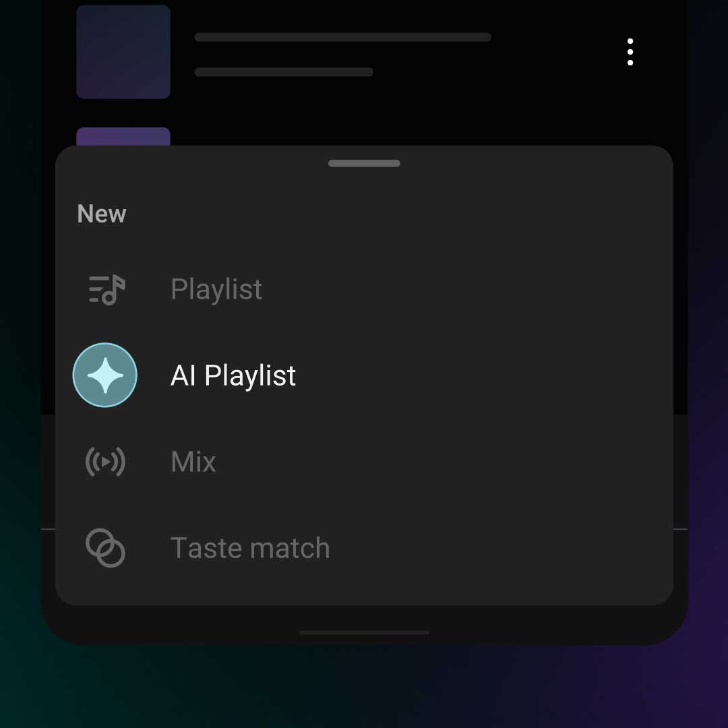Screen dimensions: 728x728
Task: Select the Mix text option
Action: [x=193, y=462]
